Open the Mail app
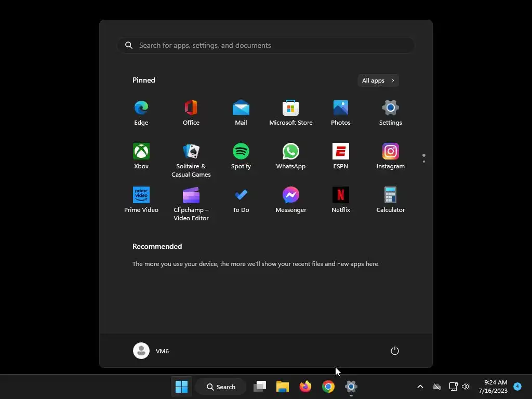Viewport: 532px width, 399px height. pos(241,113)
